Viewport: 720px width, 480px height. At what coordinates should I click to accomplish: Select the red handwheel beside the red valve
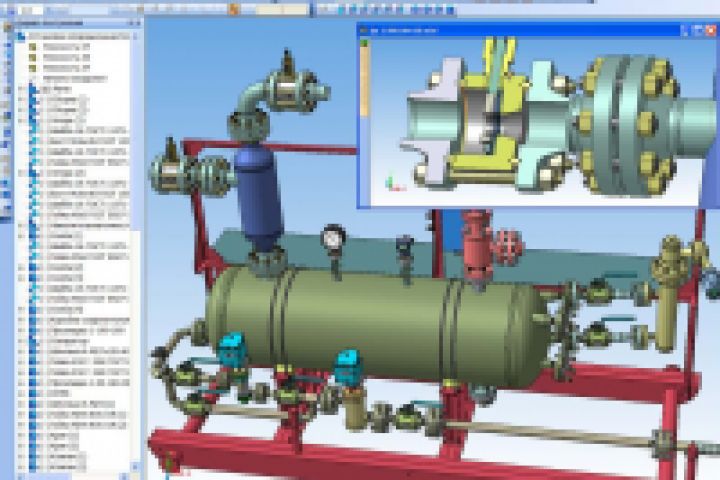pyautogui.click(x=507, y=247)
